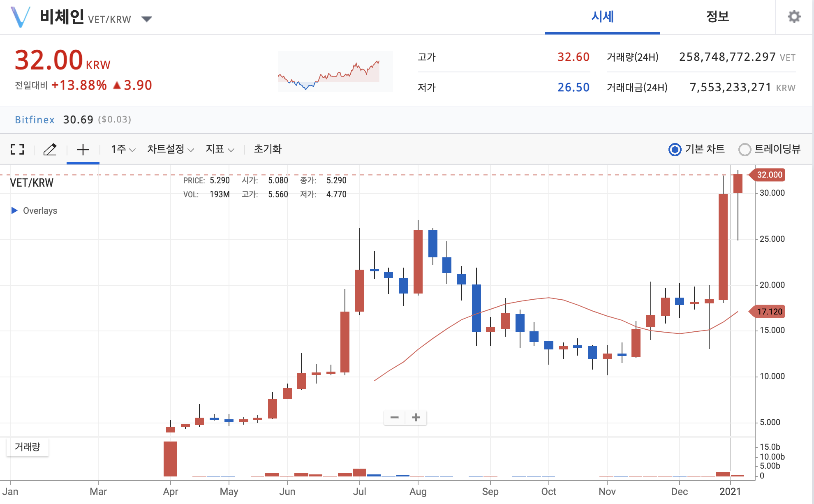Image resolution: width=814 pixels, height=504 pixels.
Task: Click the red up-triangle price change indicator
Action: 117,86
